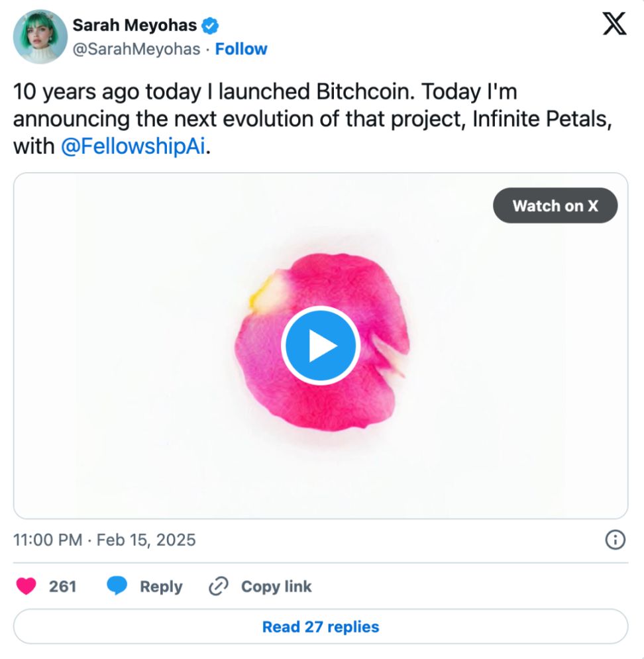The image size is (644, 659).
Task: Open the 11:00 PM Feb 15, 2025 timestamp
Action: (x=105, y=540)
